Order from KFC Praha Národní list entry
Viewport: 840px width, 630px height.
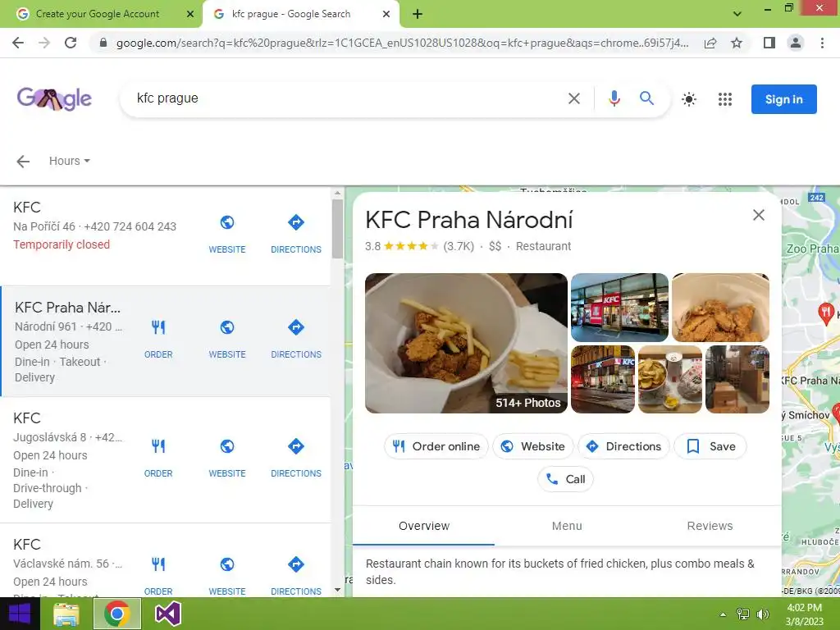point(158,339)
